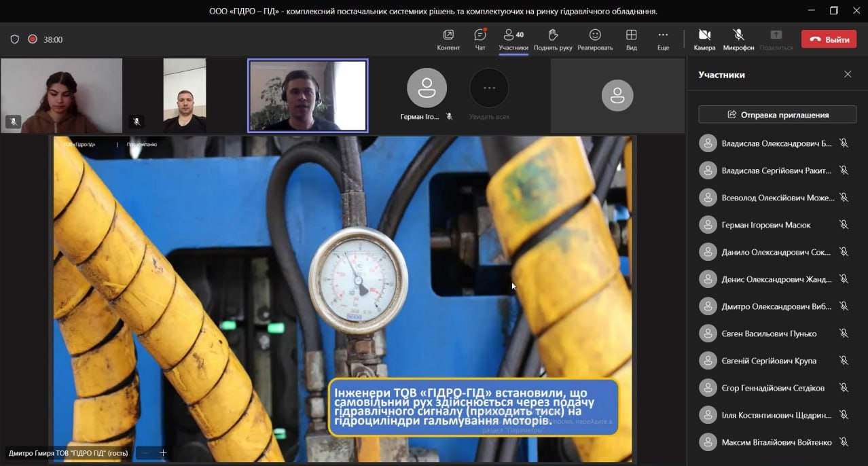Click the pressure gauge in shared slide

pyautogui.click(x=359, y=279)
